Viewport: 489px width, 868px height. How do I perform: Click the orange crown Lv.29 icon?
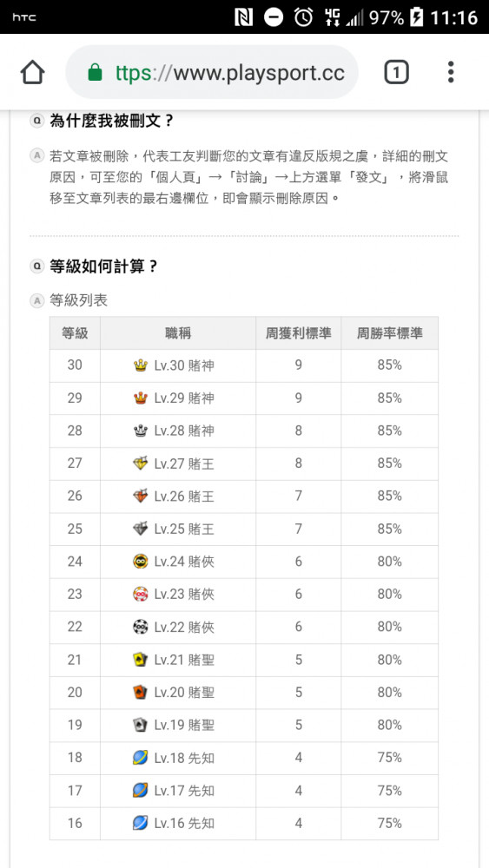(141, 398)
